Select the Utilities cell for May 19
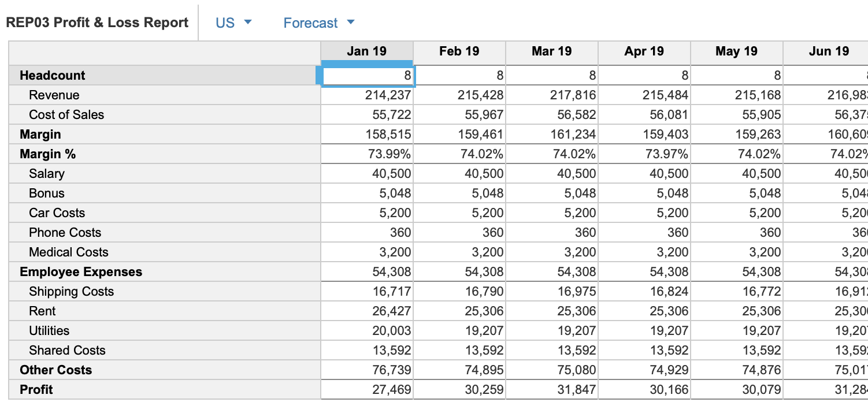 [737, 331]
